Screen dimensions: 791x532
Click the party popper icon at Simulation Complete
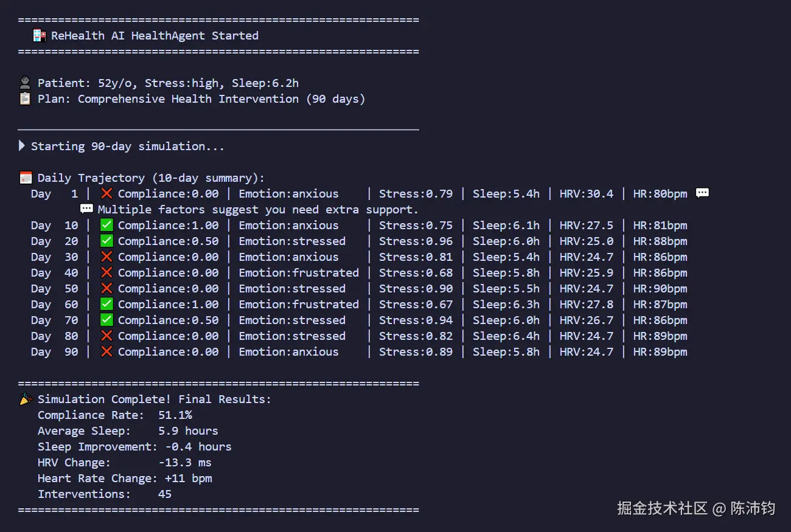tap(25, 399)
